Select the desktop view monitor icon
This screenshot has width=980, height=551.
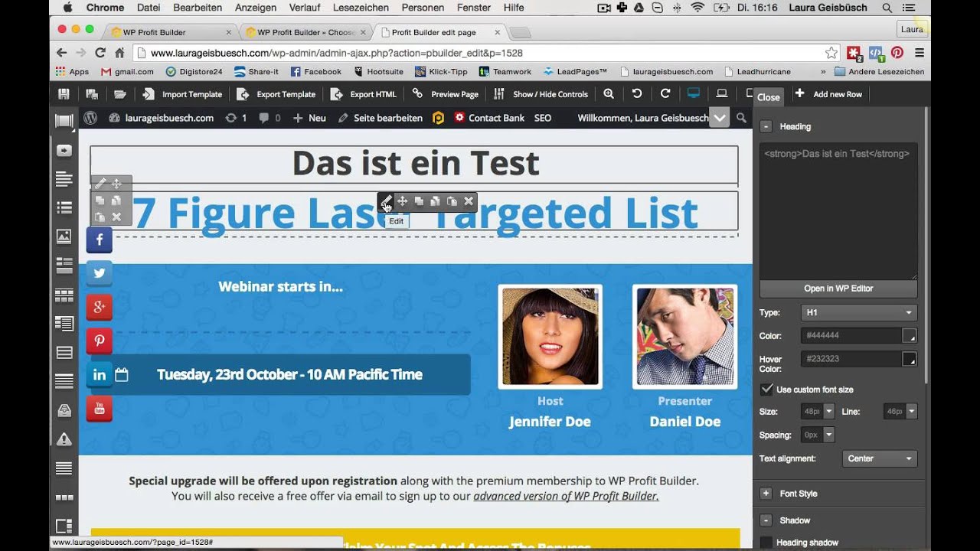694,93
